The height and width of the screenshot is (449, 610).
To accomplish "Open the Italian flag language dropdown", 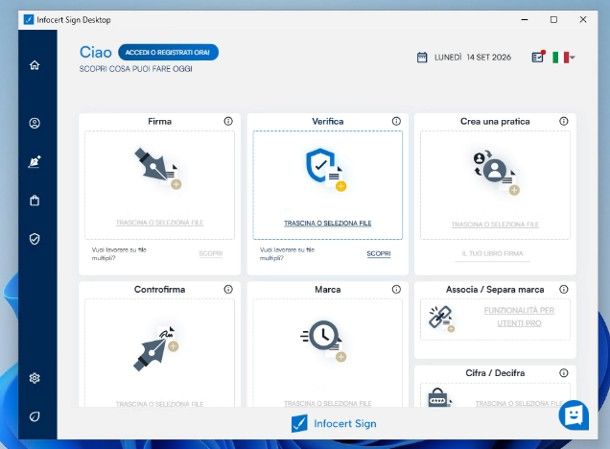I will (563, 58).
